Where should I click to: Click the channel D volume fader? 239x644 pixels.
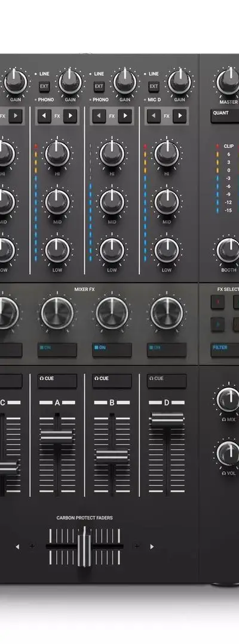point(167,419)
